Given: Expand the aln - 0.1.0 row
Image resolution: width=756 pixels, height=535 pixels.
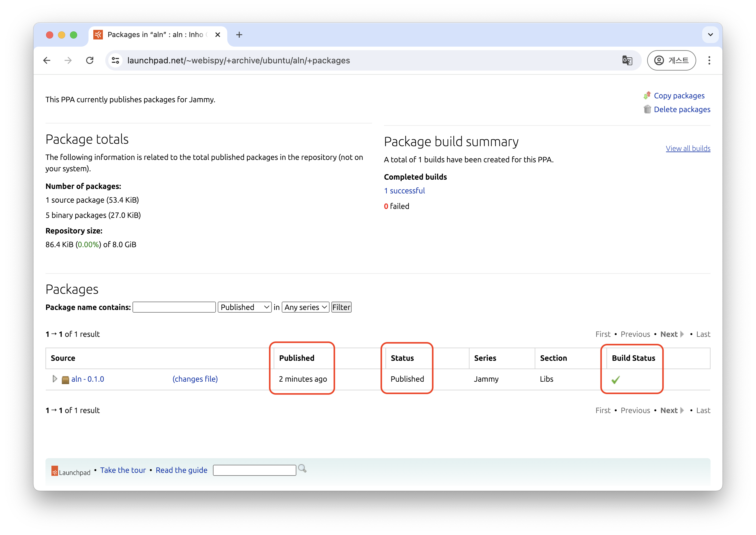Looking at the screenshot, I should pos(55,379).
